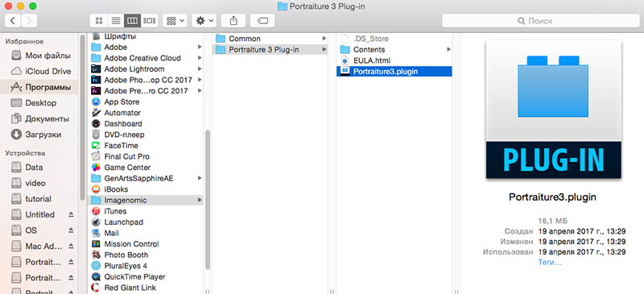Switch to list view
Screen dimensions: 644x294
pyautogui.click(x=116, y=21)
